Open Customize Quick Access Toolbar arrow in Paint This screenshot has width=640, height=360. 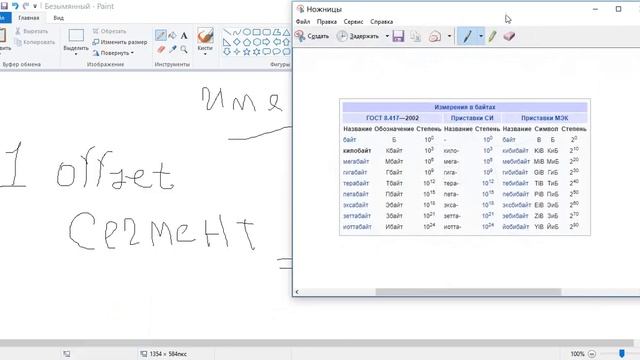pos(35,6)
